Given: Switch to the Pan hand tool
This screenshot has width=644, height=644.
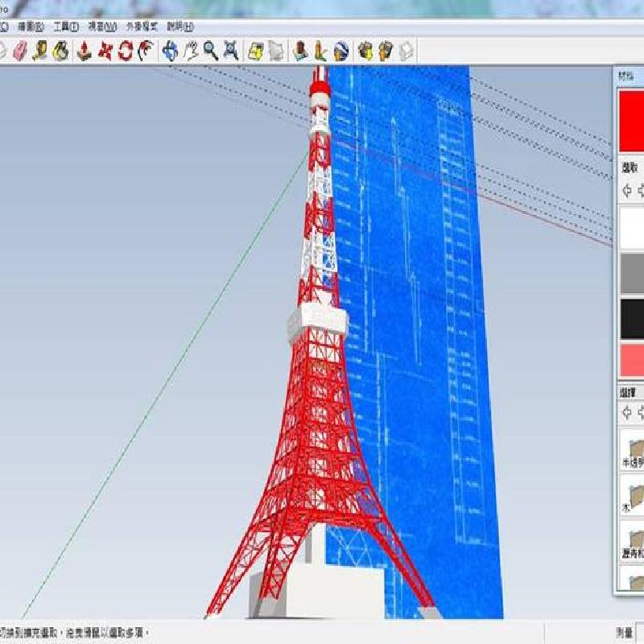Looking at the screenshot, I should pos(191,52).
